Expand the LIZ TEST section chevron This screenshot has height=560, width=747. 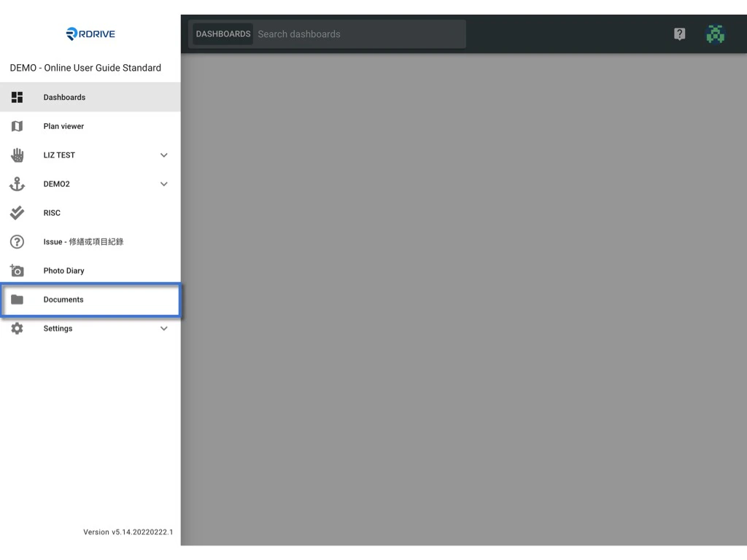pyautogui.click(x=163, y=155)
